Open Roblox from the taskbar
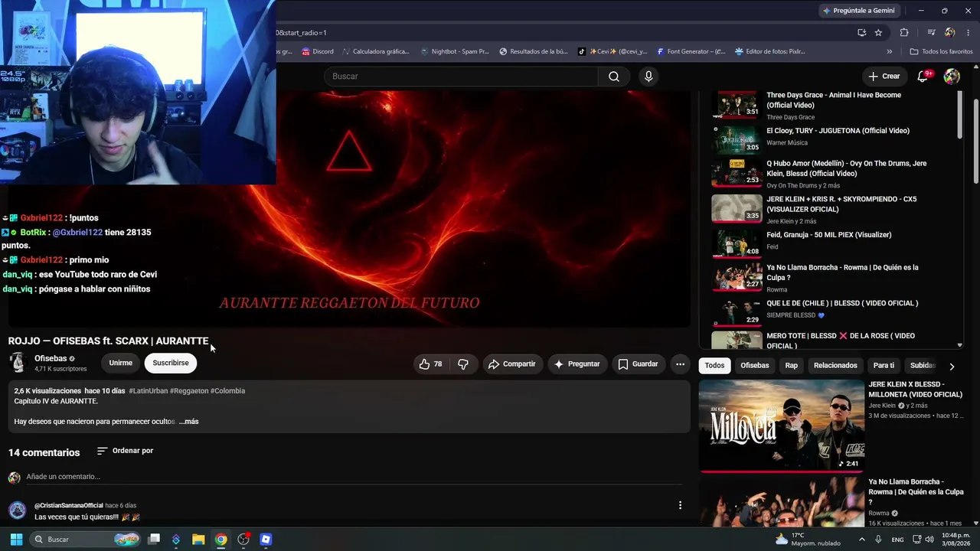The image size is (980, 551). click(266, 540)
